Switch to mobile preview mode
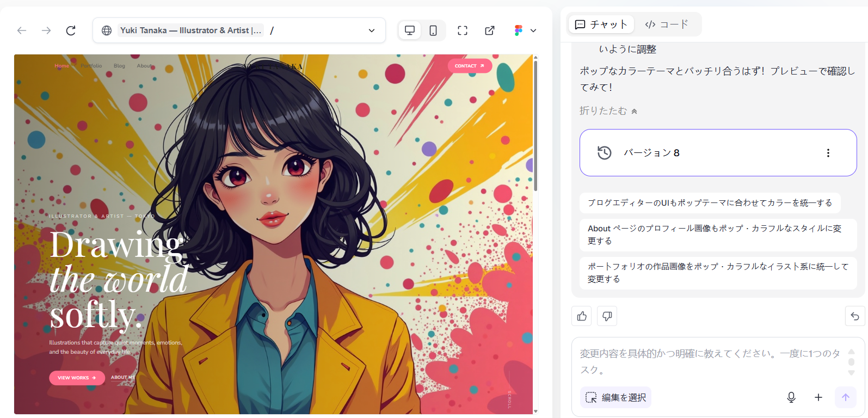The image size is (868, 418). point(433,30)
